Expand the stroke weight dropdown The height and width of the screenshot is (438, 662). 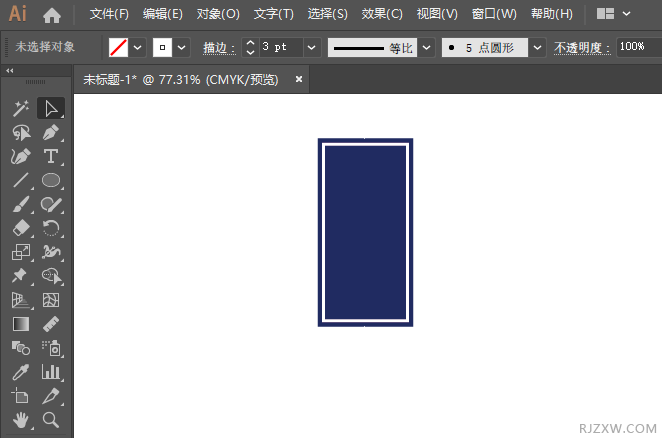point(311,47)
